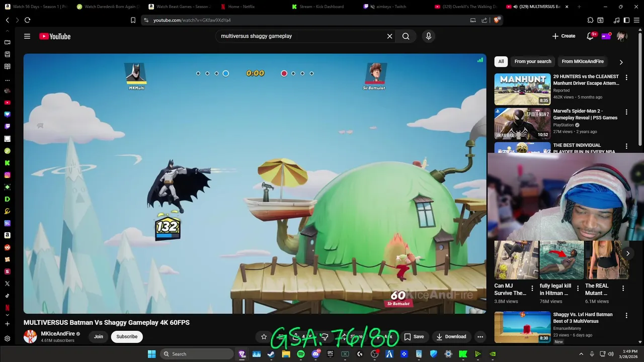The image size is (644, 362).
Task: Open Kick shortcut in browser sidebar
Action: (7, 163)
